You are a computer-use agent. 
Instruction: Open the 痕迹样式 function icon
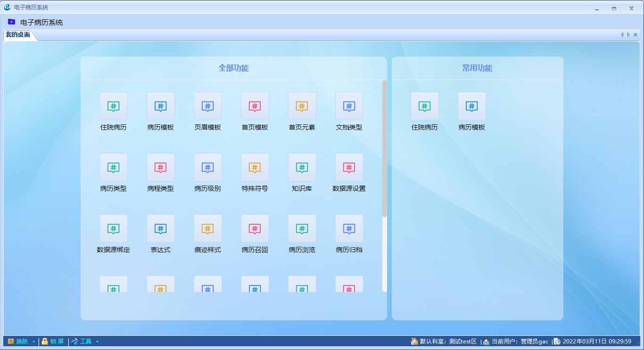(x=208, y=229)
